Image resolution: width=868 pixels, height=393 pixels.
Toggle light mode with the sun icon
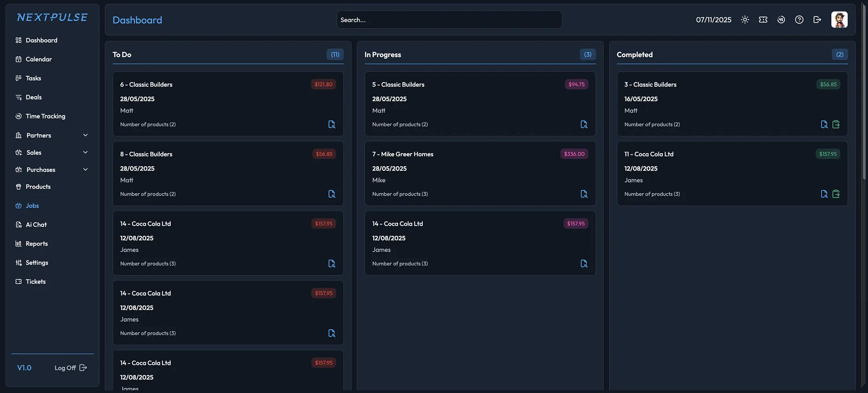[x=745, y=19]
